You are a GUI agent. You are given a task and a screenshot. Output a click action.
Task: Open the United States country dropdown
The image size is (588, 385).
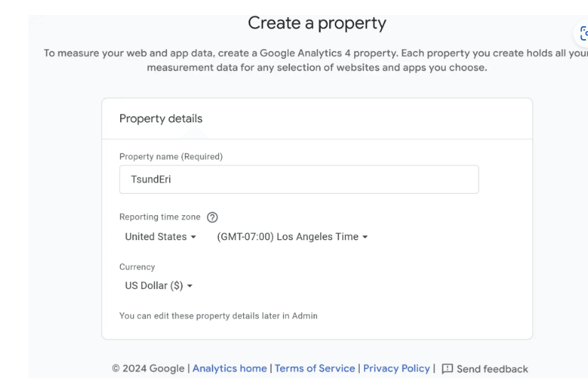pos(161,237)
